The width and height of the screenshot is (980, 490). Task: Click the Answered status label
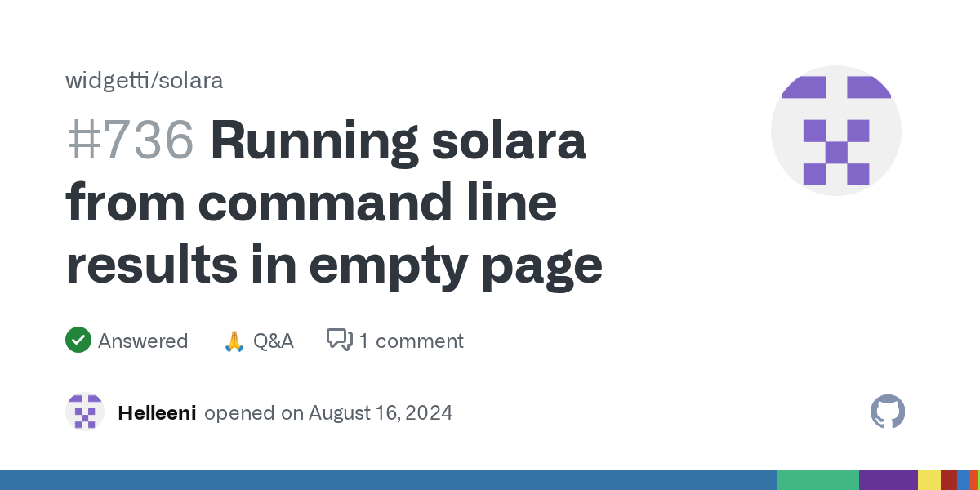click(x=143, y=341)
